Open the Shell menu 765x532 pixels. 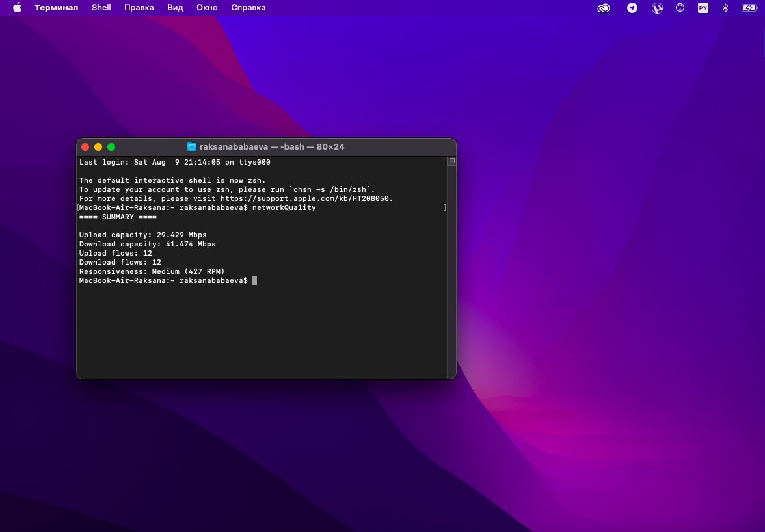(101, 8)
